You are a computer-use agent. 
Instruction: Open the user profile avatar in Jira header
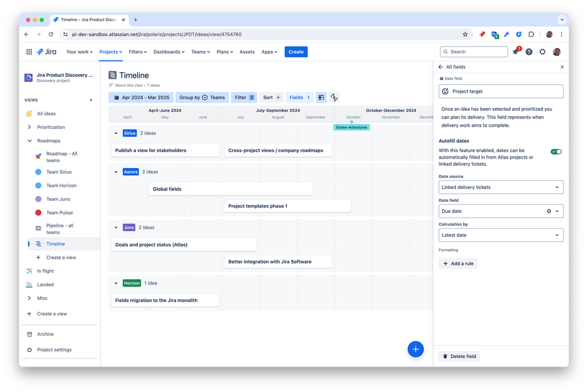coord(557,52)
